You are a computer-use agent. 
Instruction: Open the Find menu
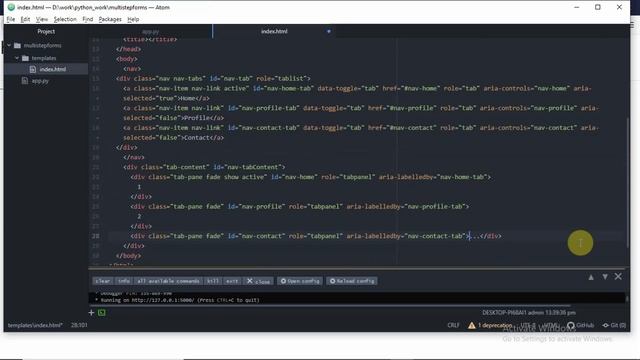click(87, 19)
